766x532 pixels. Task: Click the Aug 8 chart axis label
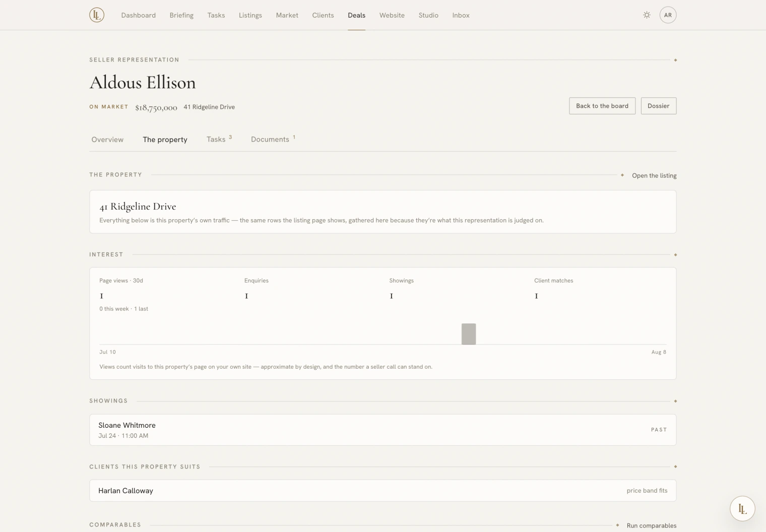(659, 352)
